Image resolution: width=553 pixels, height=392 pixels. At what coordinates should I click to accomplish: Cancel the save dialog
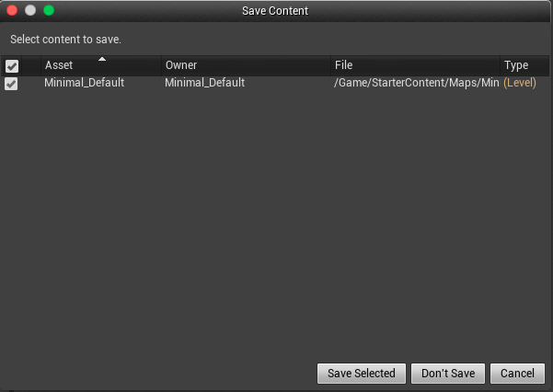tap(517, 373)
